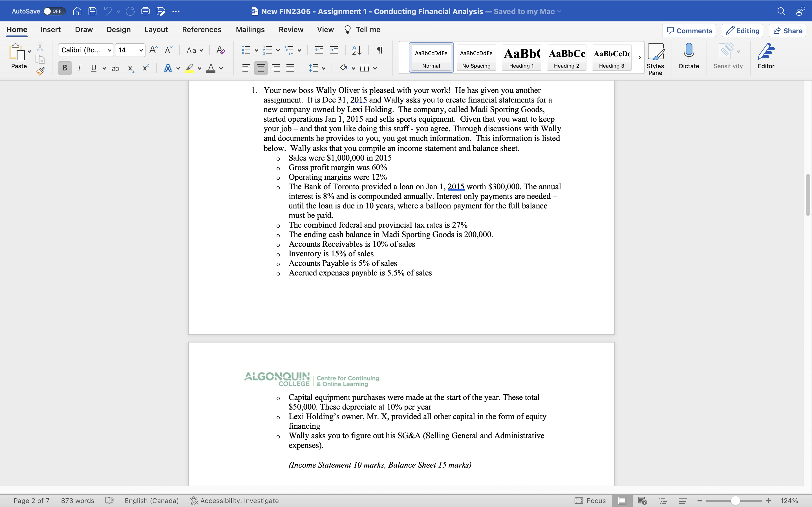Viewport: 812px width, 507px height.
Task: Click the Format Painter brush icon
Action: pos(40,71)
